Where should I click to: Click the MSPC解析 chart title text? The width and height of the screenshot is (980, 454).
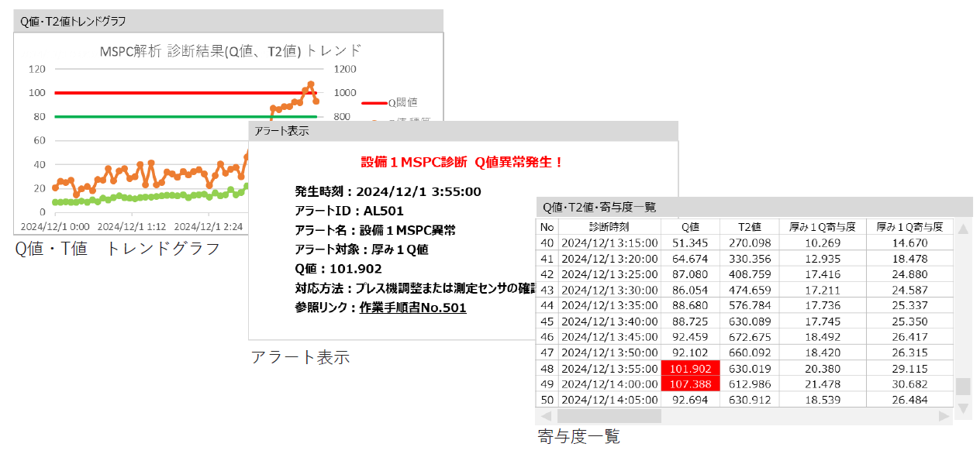click(x=230, y=51)
